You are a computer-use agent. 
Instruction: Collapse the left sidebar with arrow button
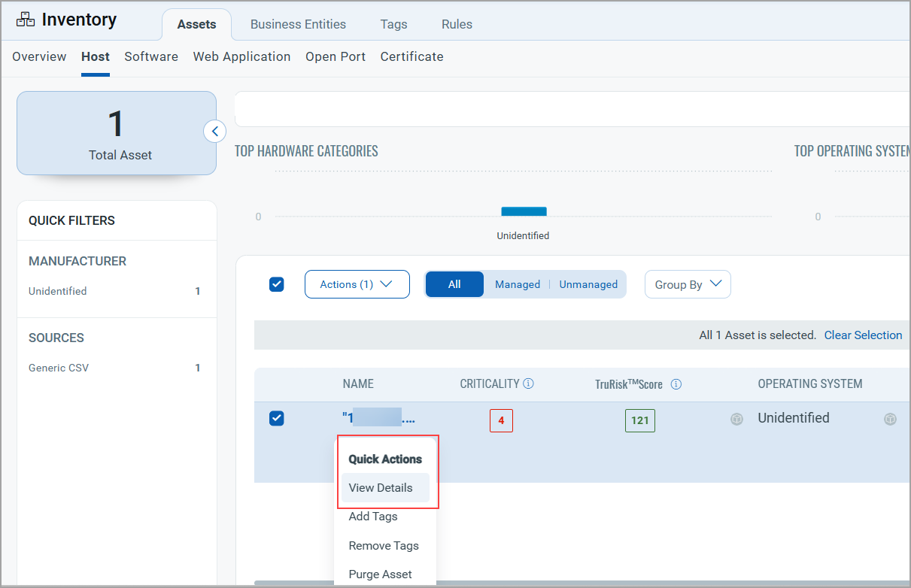(x=214, y=132)
